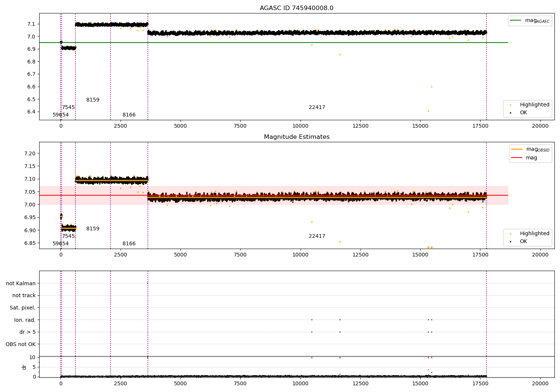Click the 6.4 y-axis tick in top plot
560x392 pixels.
click(31, 112)
